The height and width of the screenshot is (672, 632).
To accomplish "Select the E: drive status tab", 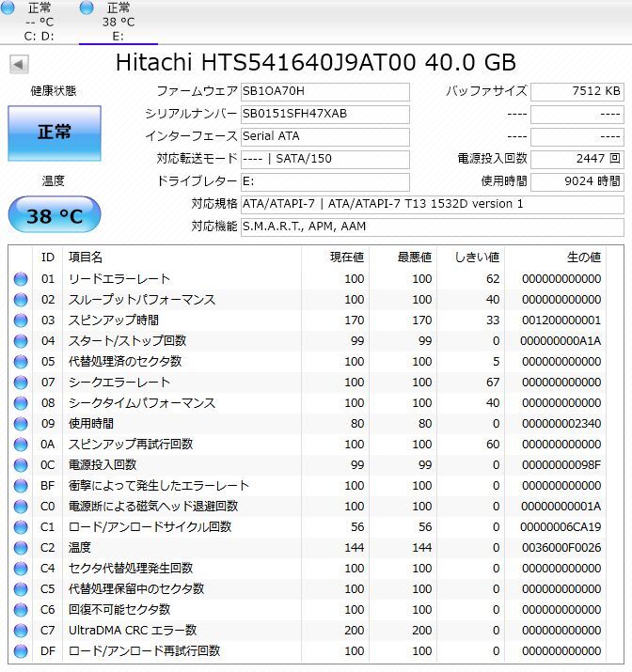I will [118, 22].
